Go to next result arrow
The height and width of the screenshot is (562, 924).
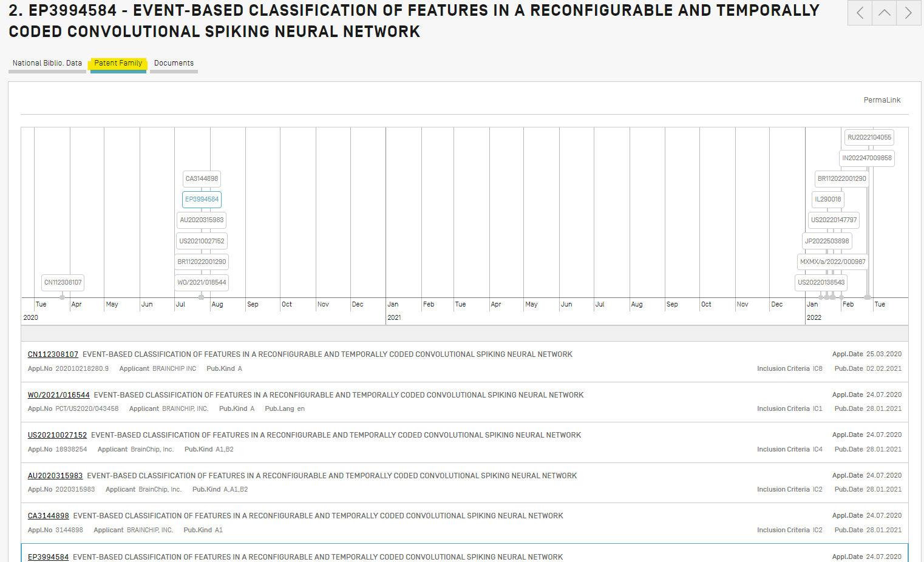coord(909,13)
